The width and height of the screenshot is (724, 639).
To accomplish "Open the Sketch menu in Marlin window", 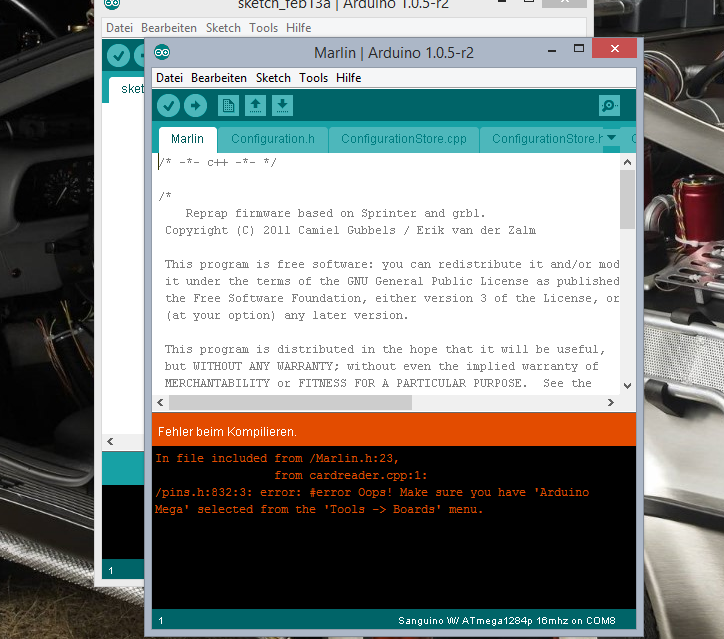I will coord(273,78).
